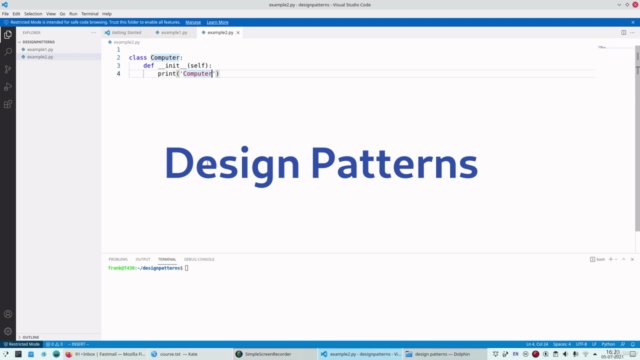Change the Python language mode

608,344
